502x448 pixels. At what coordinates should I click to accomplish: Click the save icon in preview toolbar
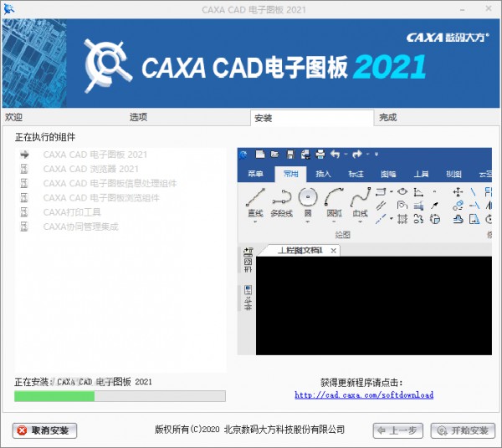point(290,154)
